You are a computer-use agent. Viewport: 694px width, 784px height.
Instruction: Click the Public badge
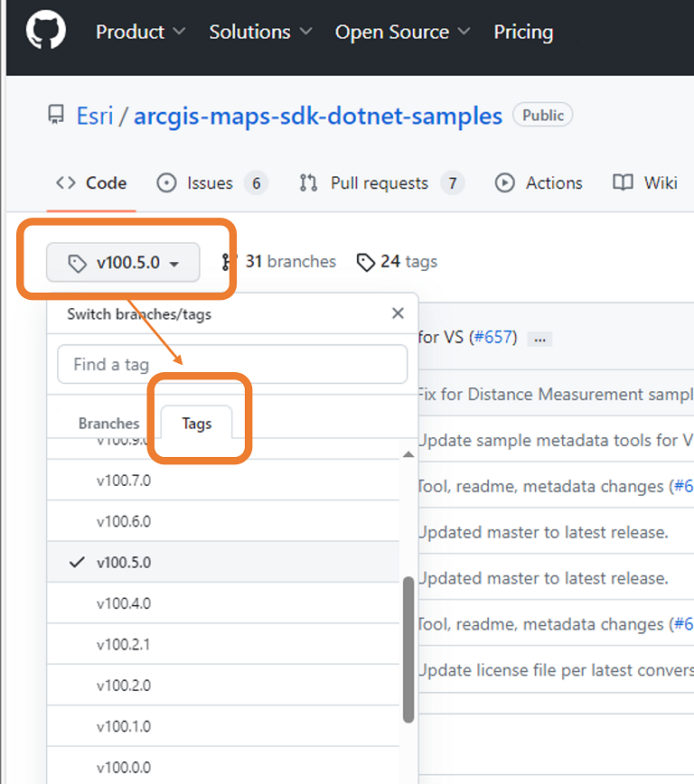[543, 115]
